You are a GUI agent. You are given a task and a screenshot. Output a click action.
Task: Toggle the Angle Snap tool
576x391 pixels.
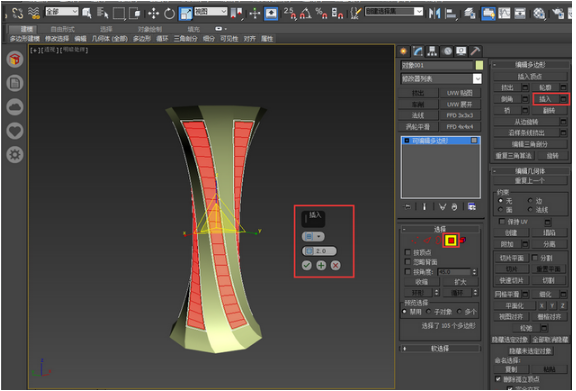306,14
